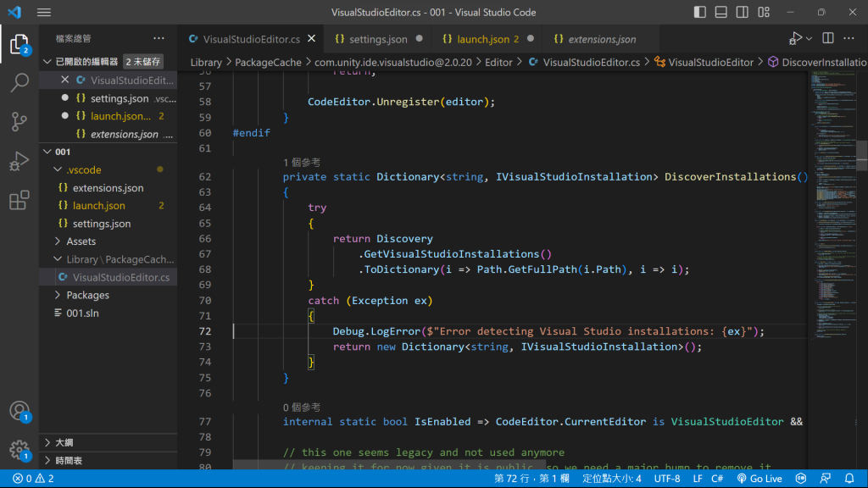Open the Source Control view
The width and height of the screenshot is (868, 488).
click(19, 122)
